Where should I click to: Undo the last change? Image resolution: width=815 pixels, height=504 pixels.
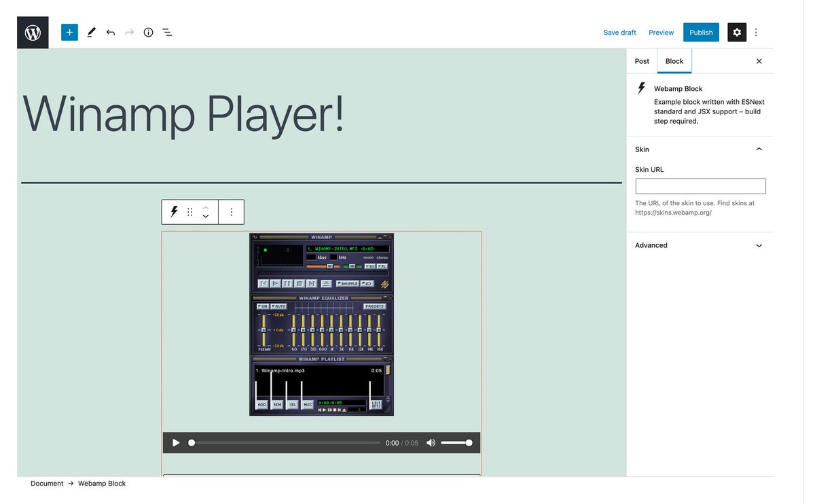point(111,32)
